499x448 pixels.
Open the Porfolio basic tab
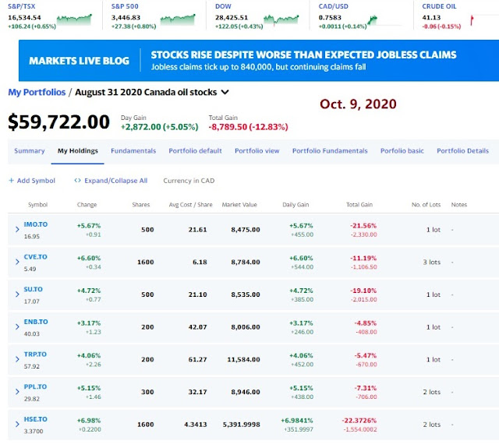point(402,151)
